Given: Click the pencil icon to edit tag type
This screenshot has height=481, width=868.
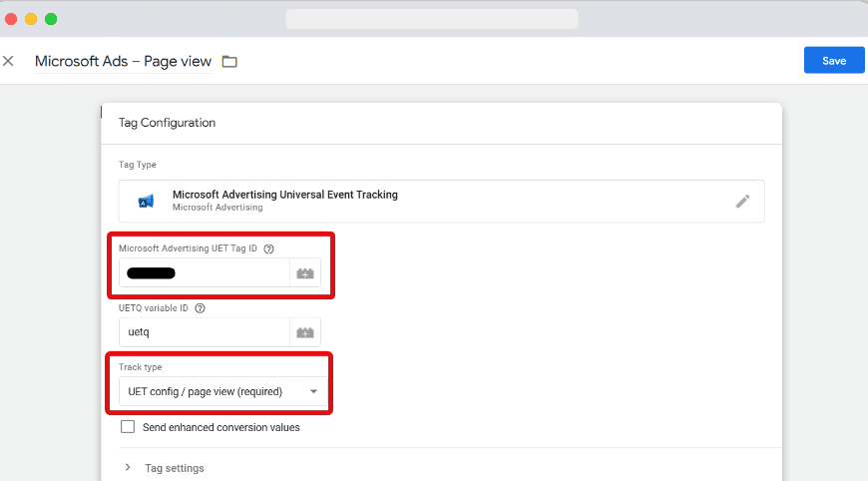Looking at the screenshot, I should pos(742,201).
